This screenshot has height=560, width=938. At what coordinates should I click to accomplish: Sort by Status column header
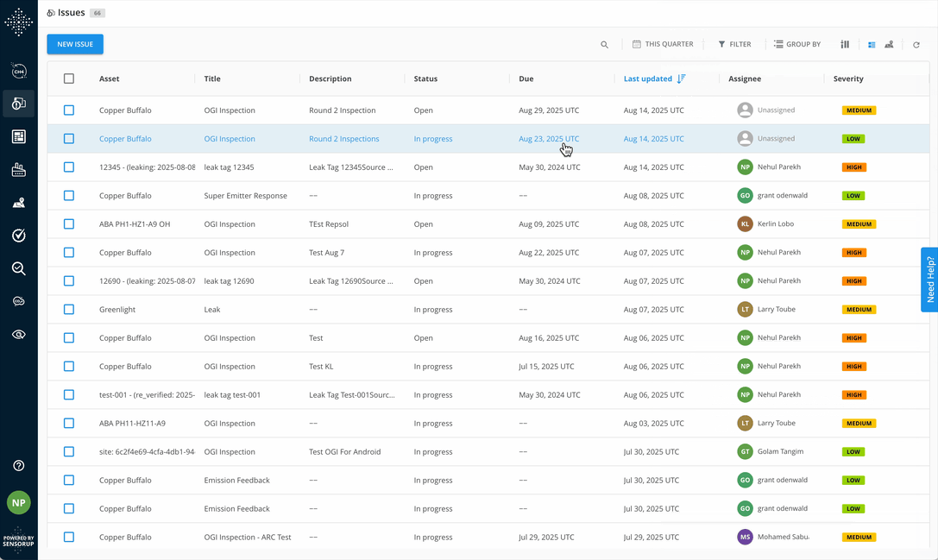pos(425,79)
